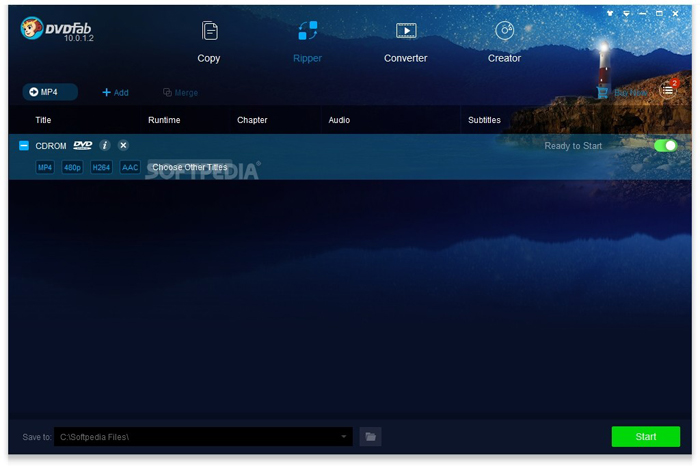Click the DVDFab monkey logo
The image size is (700, 466).
[32, 28]
